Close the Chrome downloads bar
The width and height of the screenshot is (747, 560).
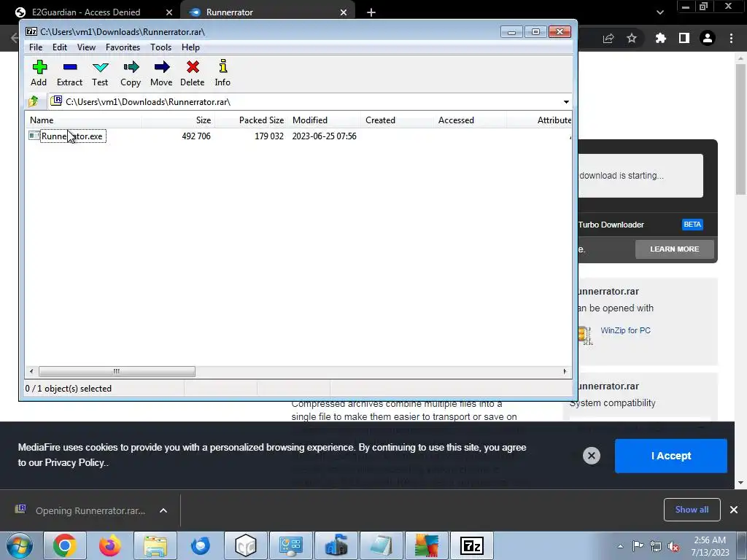point(734,510)
